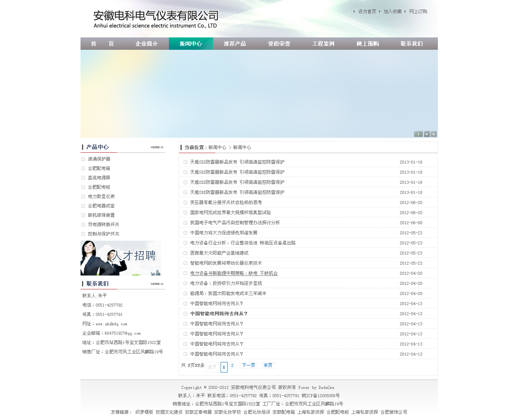
Task: Open 工程案例 menu item
Action: (323, 44)
